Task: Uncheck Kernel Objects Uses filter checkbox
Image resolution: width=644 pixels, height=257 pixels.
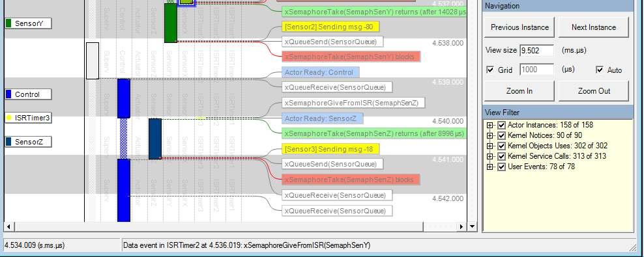Action: click(x=501, y=146)
